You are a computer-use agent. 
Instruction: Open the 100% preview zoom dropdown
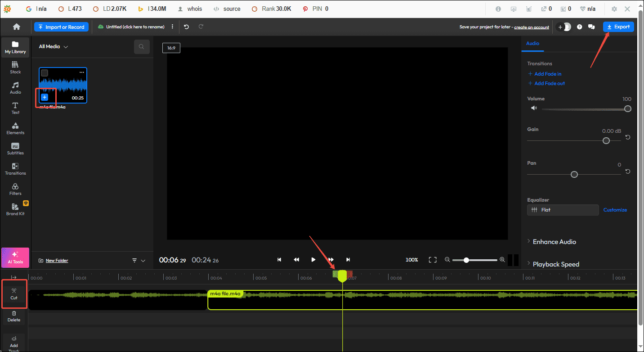pyautogui.click(x=412, y=260)
